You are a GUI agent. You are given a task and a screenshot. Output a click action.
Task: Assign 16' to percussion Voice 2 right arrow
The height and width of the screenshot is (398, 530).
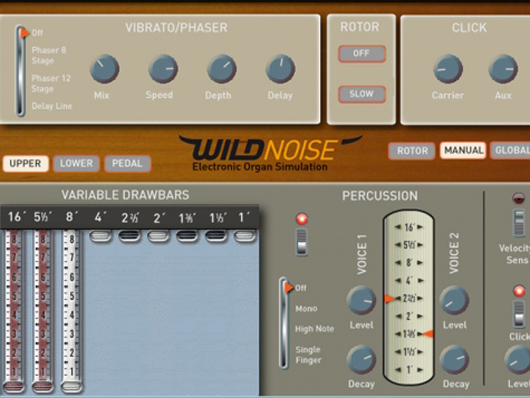[420, 227]
